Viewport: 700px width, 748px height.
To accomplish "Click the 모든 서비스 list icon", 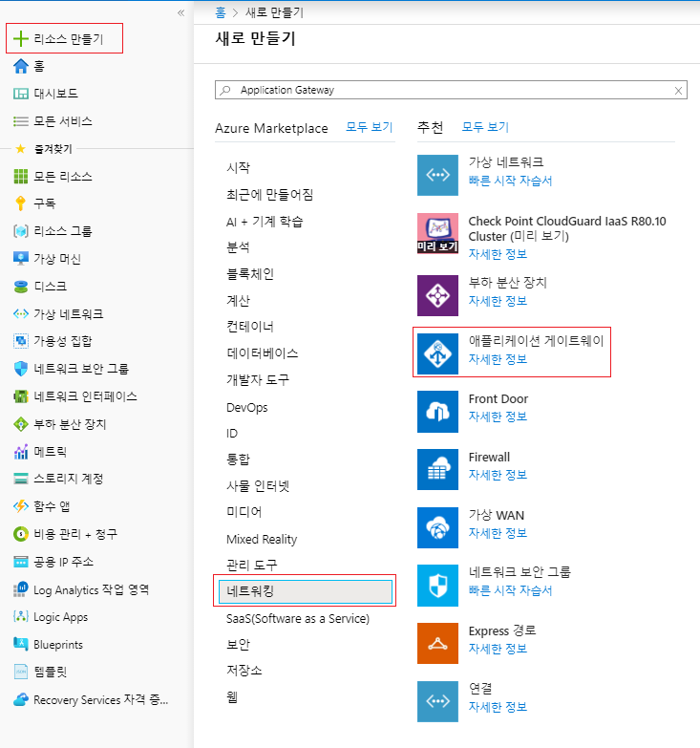I will click(x=20, y=121).
